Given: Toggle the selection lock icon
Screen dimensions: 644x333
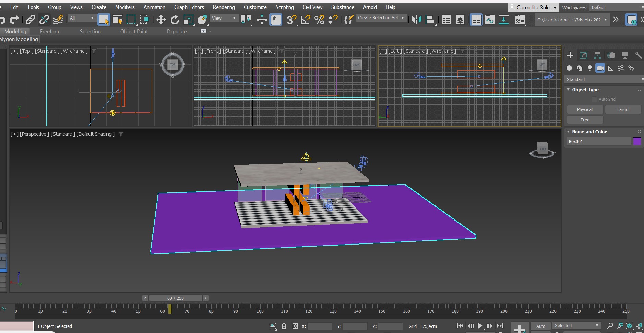Looking at the screenshot, I should [x=284, y=326].
